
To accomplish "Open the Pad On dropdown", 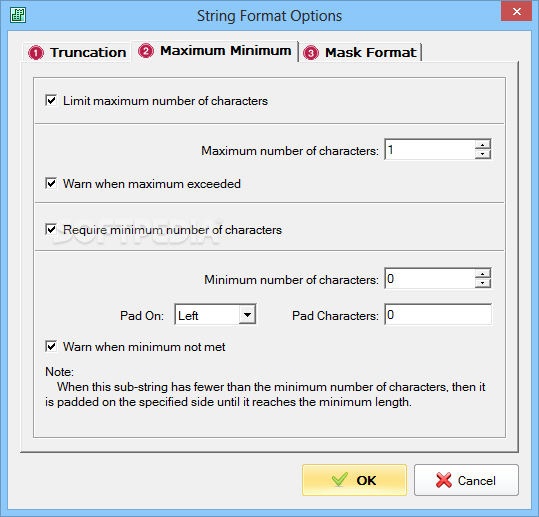I will 248,315.
